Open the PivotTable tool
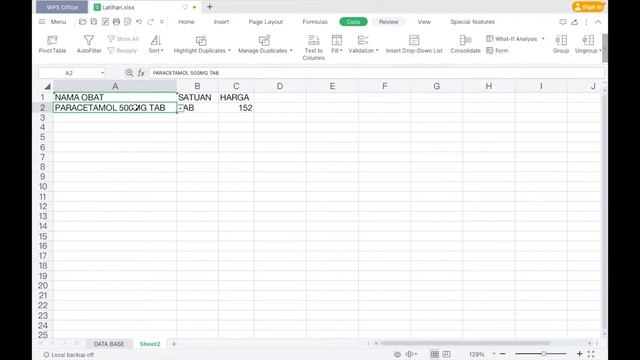The height and width of the screenshot is (360, 640). (52, 44)
